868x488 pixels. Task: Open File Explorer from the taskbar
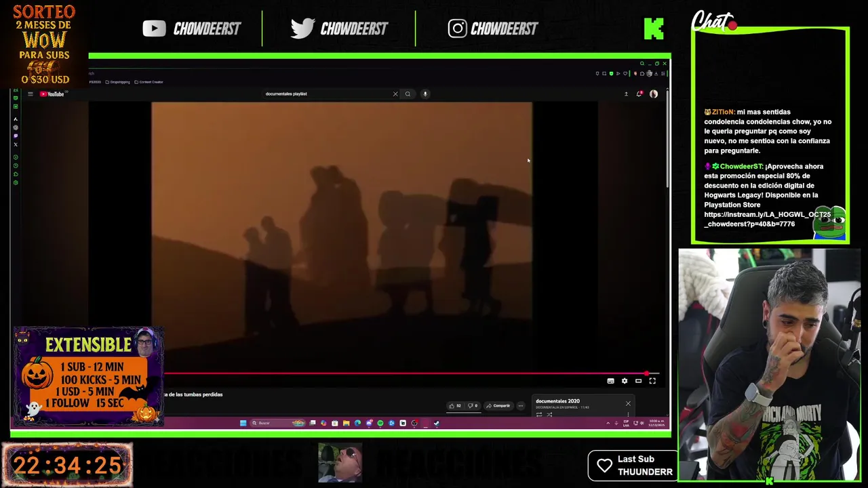(346, 423)
